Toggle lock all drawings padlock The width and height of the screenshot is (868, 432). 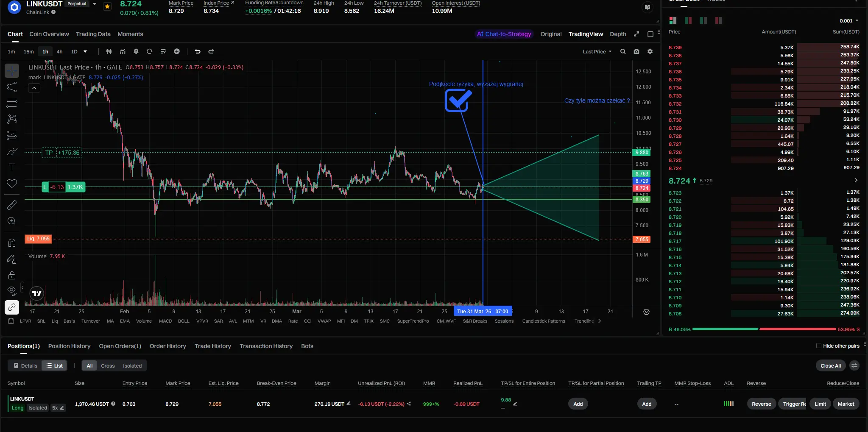12,275
